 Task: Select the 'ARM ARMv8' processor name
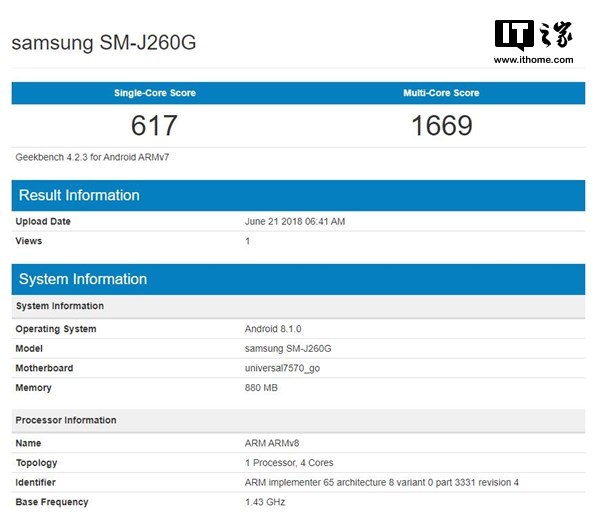coord(272,443)
